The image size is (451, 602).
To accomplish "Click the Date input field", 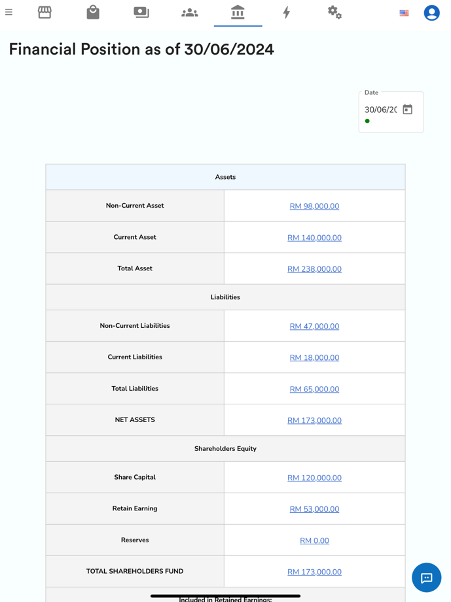I will click(380, 110).
